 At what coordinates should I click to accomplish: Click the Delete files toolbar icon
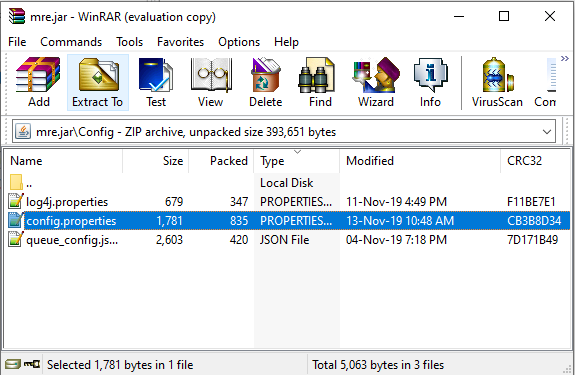[x=265, y=82]
